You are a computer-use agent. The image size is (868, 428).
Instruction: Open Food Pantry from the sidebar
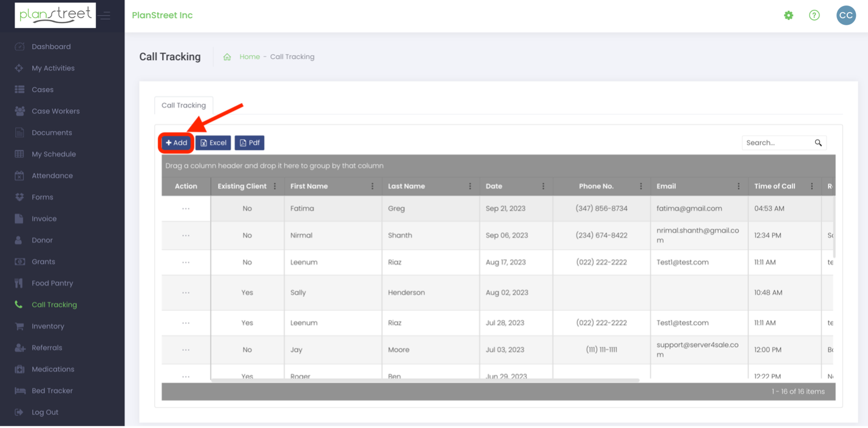52,284
